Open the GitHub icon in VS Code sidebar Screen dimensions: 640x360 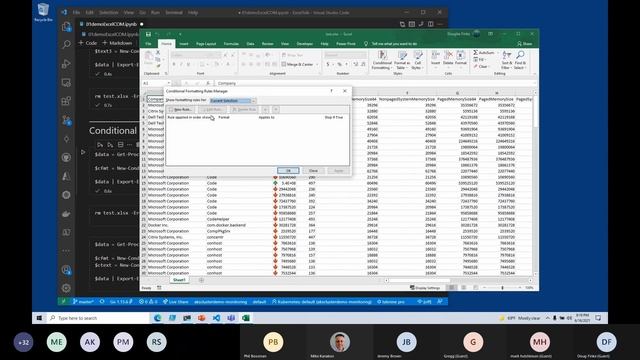point(66,158)
